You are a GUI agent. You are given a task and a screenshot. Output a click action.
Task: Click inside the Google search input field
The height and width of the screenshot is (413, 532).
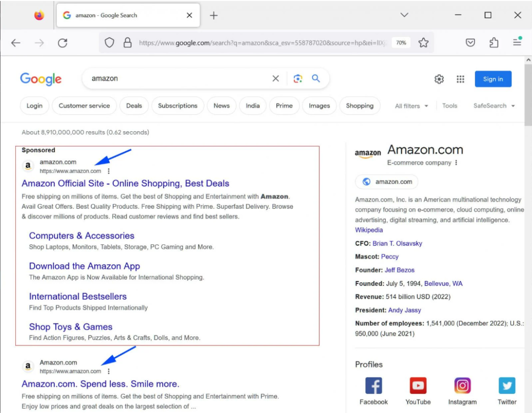(180, 79)
